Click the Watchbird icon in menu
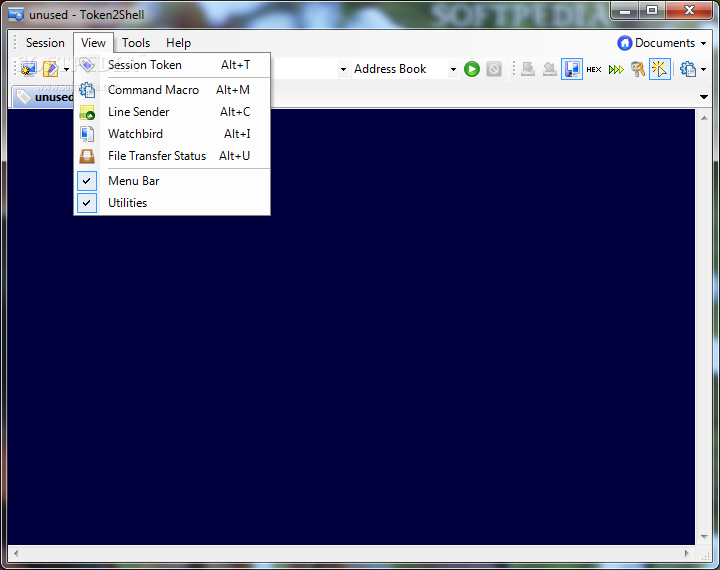Viewport: 720px width, 570px height. 87,134
